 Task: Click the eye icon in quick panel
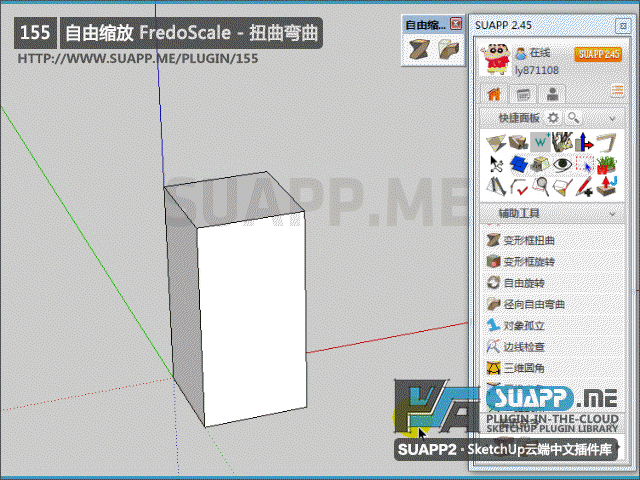click(x=562, y=164)
